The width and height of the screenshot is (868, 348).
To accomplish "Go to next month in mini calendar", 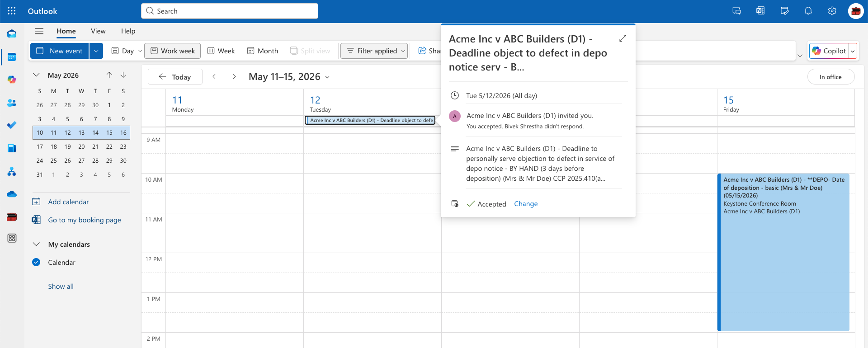I will point(123,75).
